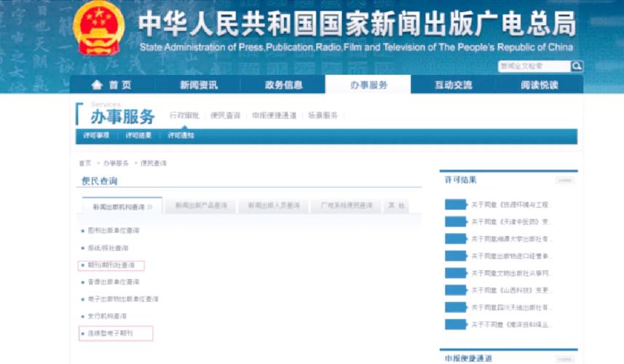Go to 首页 via the home icon nav item
624x364 pixels.
(111, 84)
